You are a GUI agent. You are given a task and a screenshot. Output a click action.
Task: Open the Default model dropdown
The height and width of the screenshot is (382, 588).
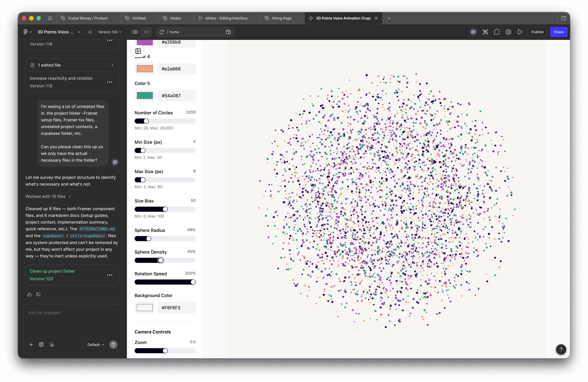(x=96, y=344)
